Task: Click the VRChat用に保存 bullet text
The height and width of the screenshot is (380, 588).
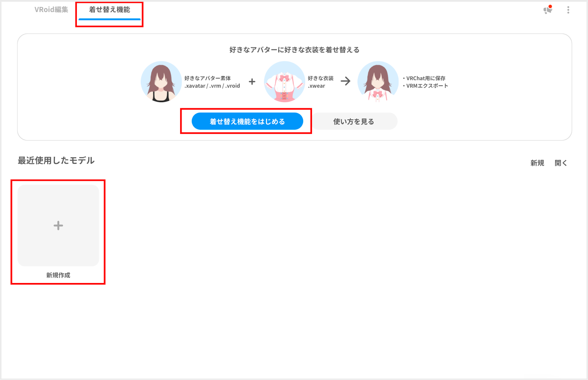Action: 426,78
